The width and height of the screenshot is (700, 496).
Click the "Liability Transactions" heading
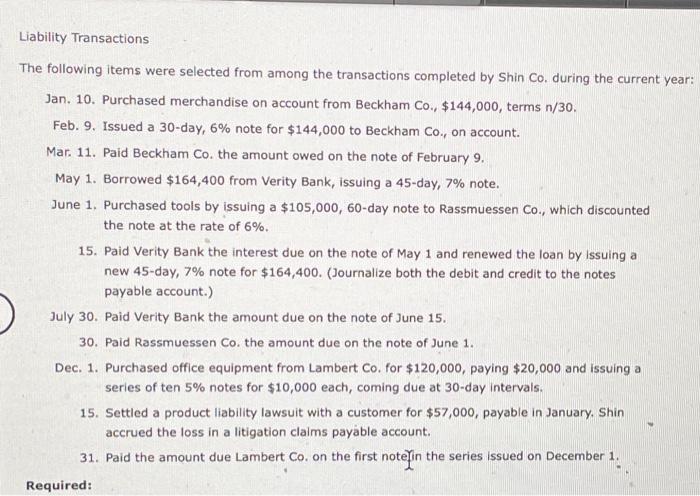click(84, 38)
